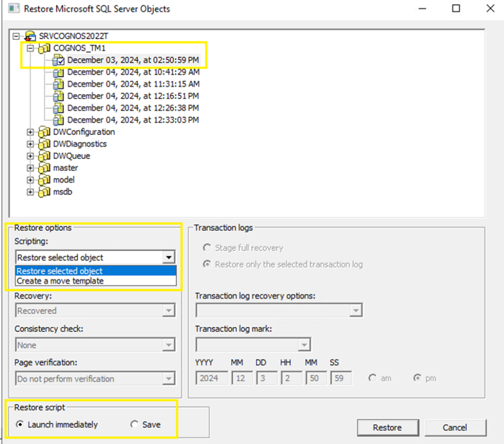Screen dimensions: 504x444
Task: Click the DWQueue database icon
Action: pyautogui.click(x=44, y=156)
